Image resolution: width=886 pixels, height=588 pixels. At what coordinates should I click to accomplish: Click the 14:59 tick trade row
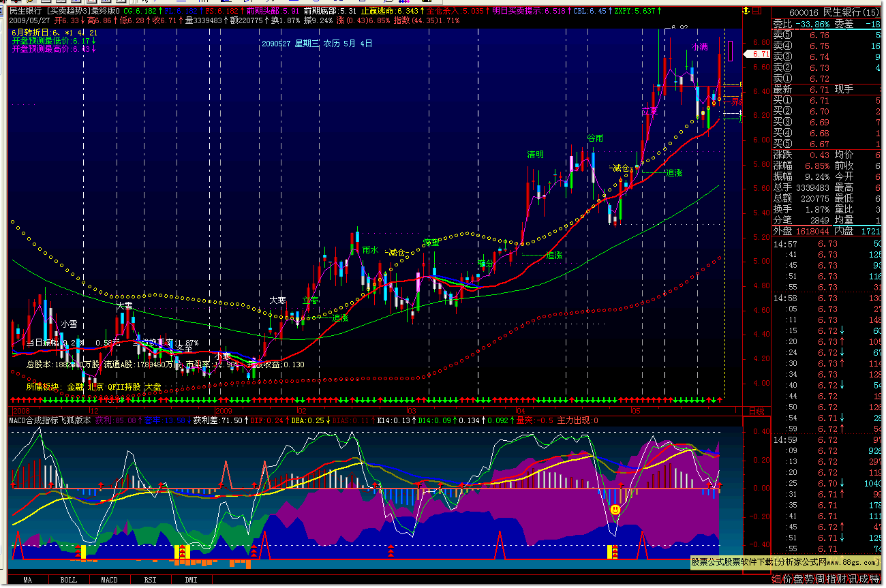827,440
